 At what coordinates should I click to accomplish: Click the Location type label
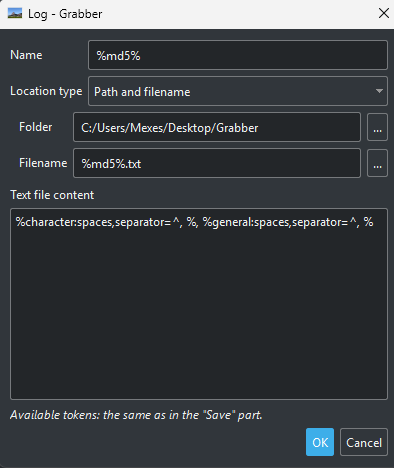click(x=46, y=91)
